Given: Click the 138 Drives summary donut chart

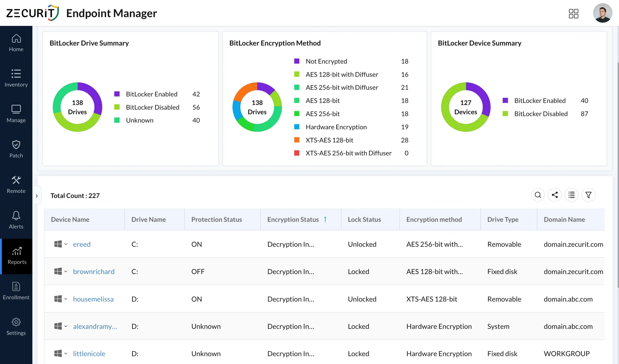Looking at the screenshot, I should click(77, 107).
